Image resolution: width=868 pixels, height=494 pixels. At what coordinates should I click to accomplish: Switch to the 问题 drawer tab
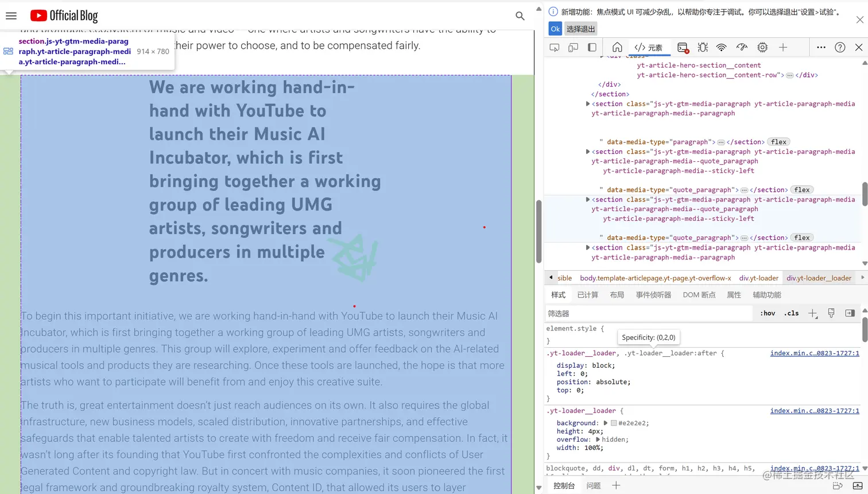(x=594, y=486)
